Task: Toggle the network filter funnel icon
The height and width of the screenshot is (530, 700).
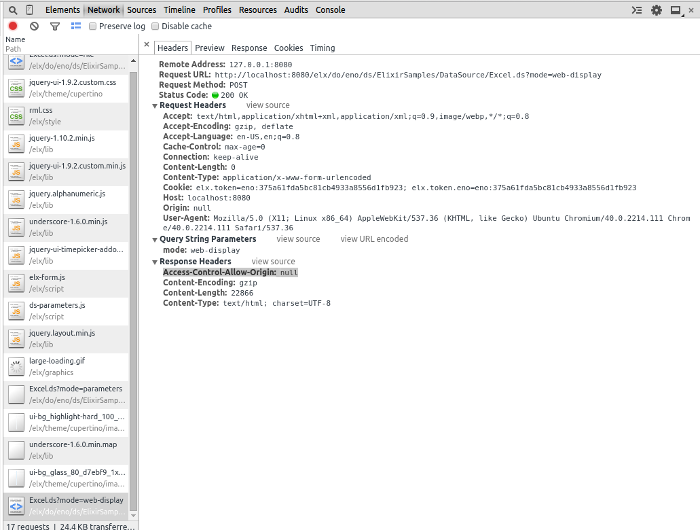Action: [x=55, y=26]
